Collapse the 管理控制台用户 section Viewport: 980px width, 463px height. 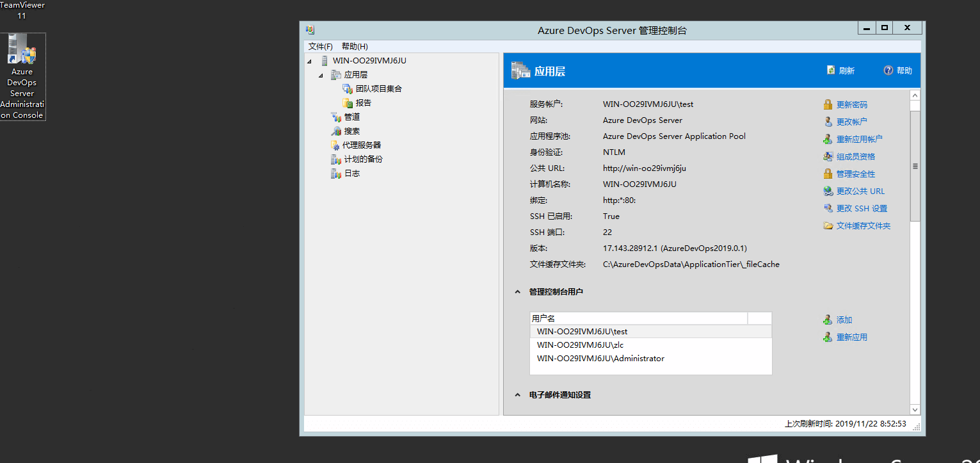tap(517, 292)
